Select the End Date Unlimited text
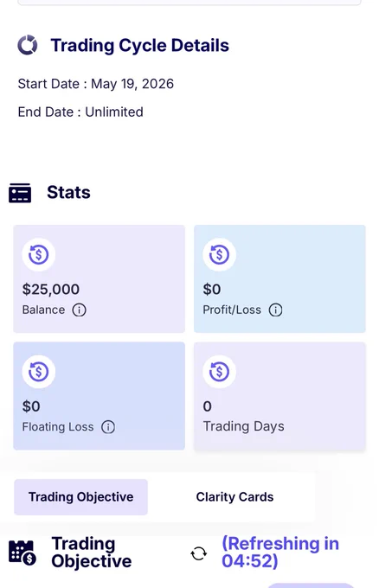379x588 pixels. point(80,112)
